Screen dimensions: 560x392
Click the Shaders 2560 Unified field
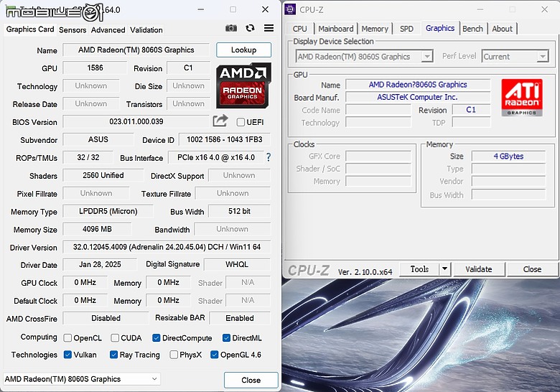tap(103, 175)
